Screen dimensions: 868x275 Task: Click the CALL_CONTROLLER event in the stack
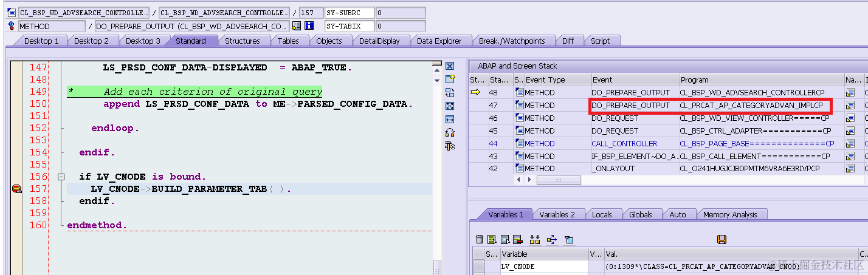tap(624, 144)
